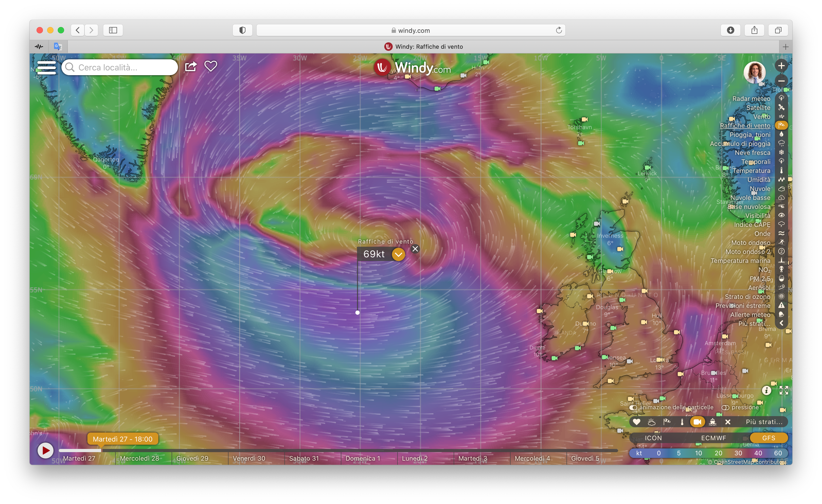
Task: Expand Più strati in layer list
Action: 754,323
